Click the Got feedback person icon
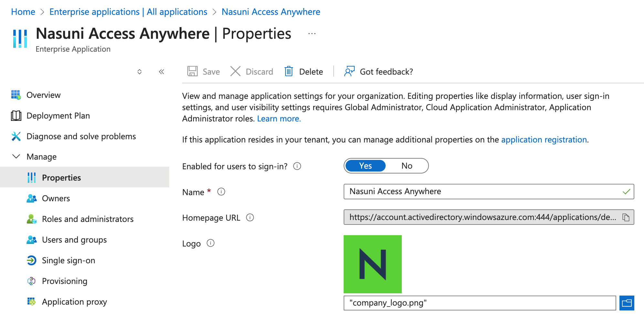 [x=349, y=71]
